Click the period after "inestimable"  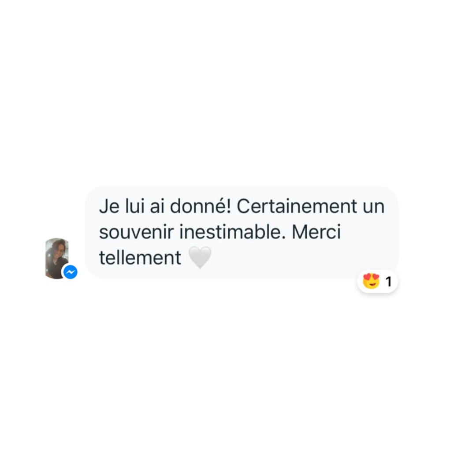tap(283, 238)
